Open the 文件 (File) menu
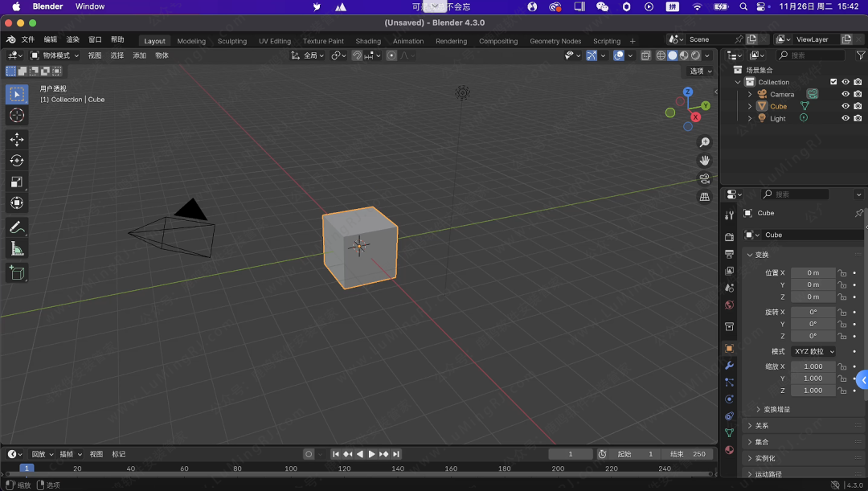Image resolution: width=868 pixels, height=491 pixels. (27, 40)
